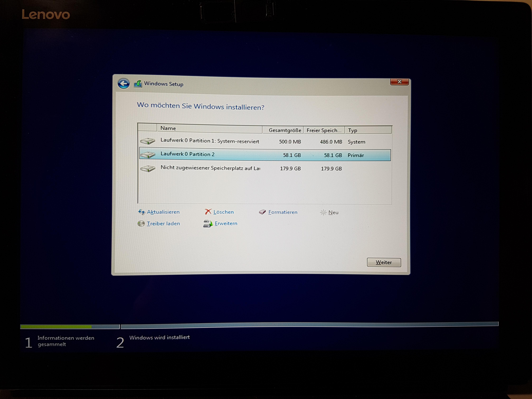Screen dimensions: 532x399
Task: Click the Erweitern drive icon
Action: (x=208, y=224)
